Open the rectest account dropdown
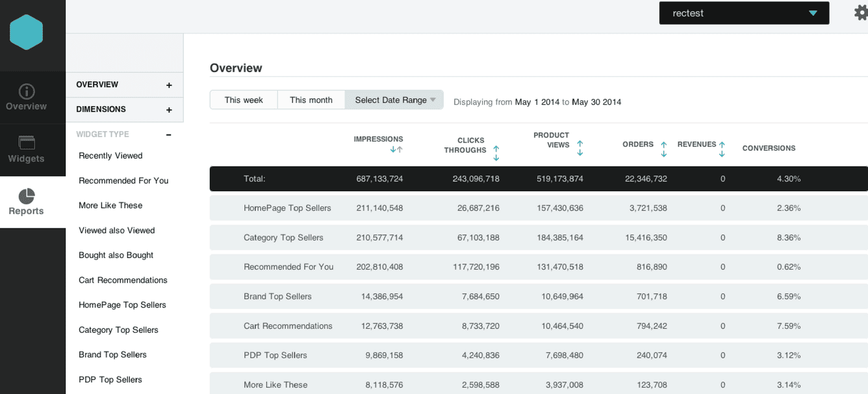This screenshot has height=394, width=868. coord(744,13)
